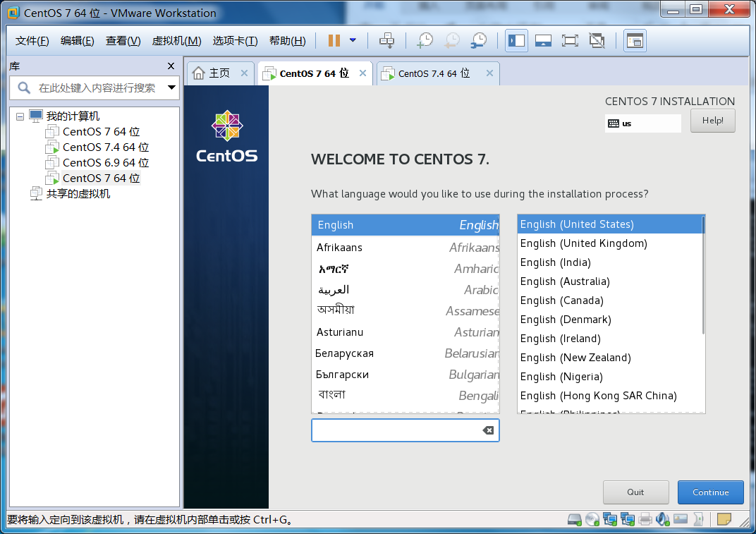Image resolution: width=756 pixels, height=534 pixels.
Task: Select Asturianu in the language list
Action: pos(405,332)
